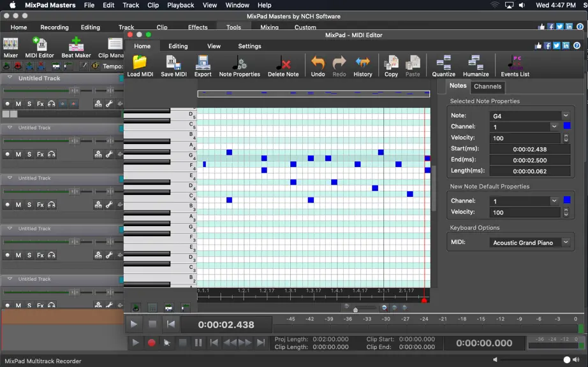Collapse the second Untitled Track triangle
Viewport: 588px width, 367px height.
pyautogui.click(x=10, y=127)
